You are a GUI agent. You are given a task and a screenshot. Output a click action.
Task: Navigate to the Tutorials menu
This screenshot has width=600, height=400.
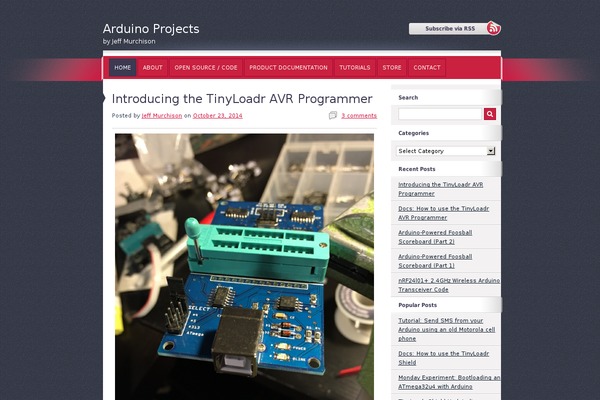355,68
